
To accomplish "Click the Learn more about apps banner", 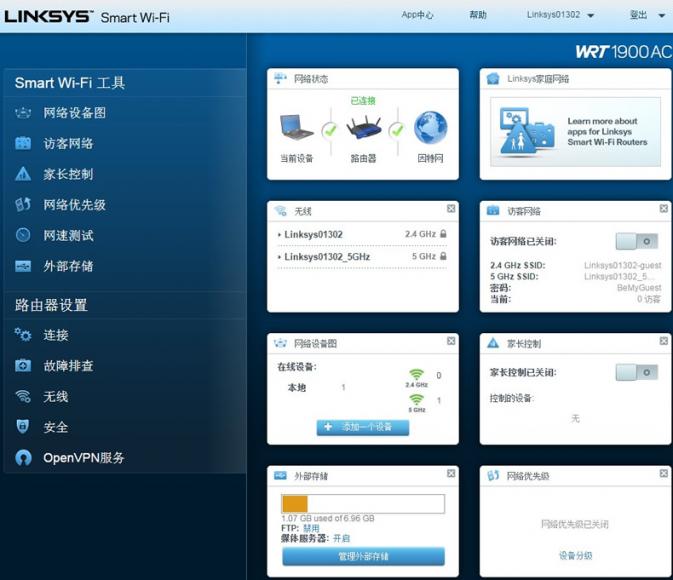I will click(576, 132).
